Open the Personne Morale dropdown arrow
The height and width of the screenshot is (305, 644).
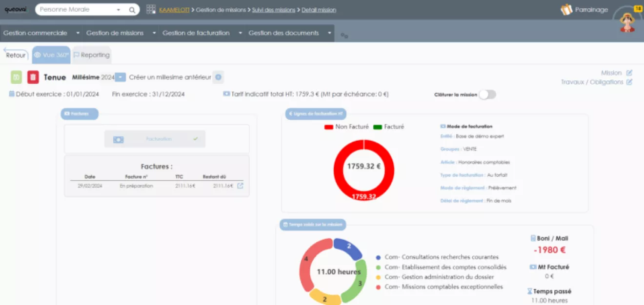[119, 10]
